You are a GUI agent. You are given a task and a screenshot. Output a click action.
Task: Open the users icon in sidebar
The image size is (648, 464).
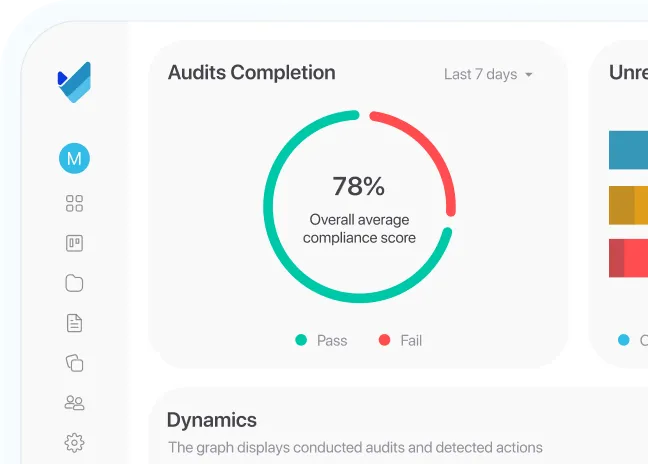(74, 403)
